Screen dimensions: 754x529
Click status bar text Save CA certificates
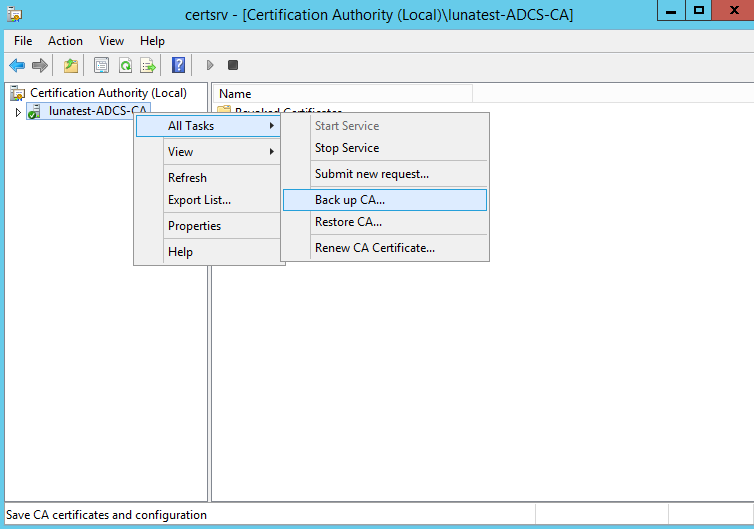pyautogui.click(x=106, y=515)
